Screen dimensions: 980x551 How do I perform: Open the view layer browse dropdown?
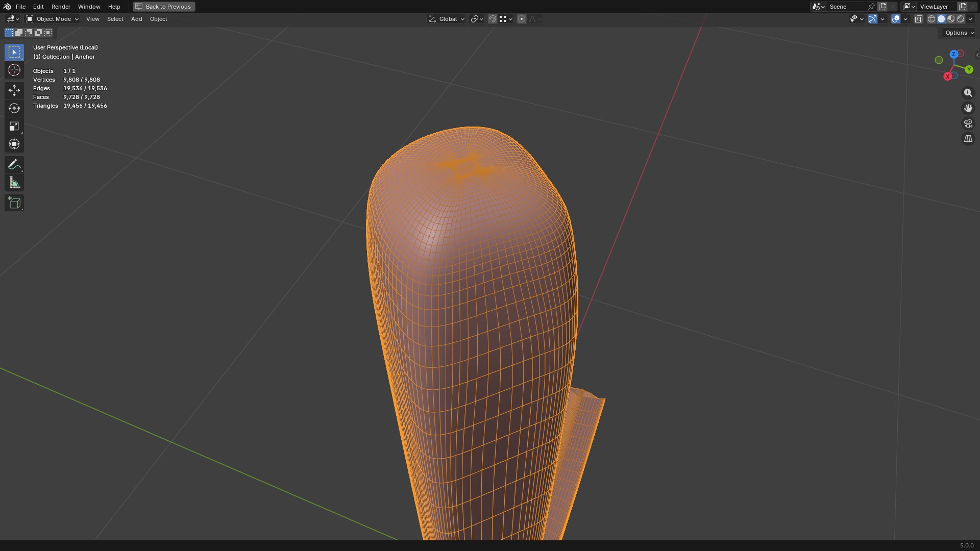909,7
